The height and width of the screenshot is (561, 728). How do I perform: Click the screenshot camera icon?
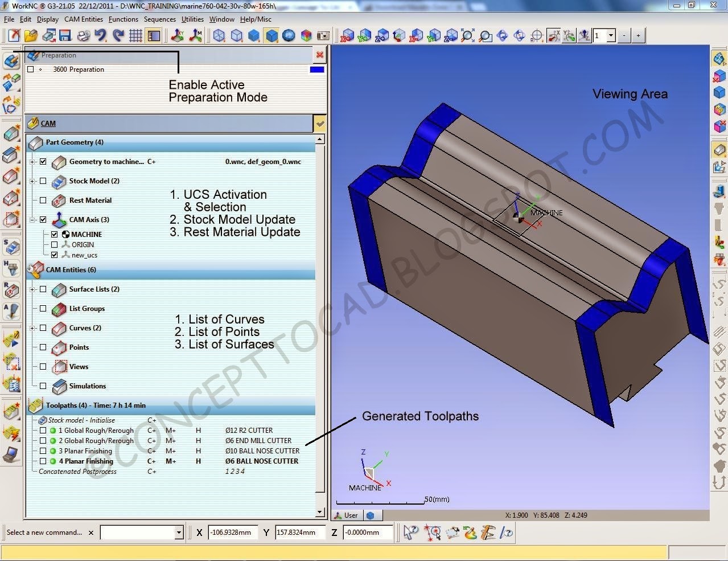323,35
